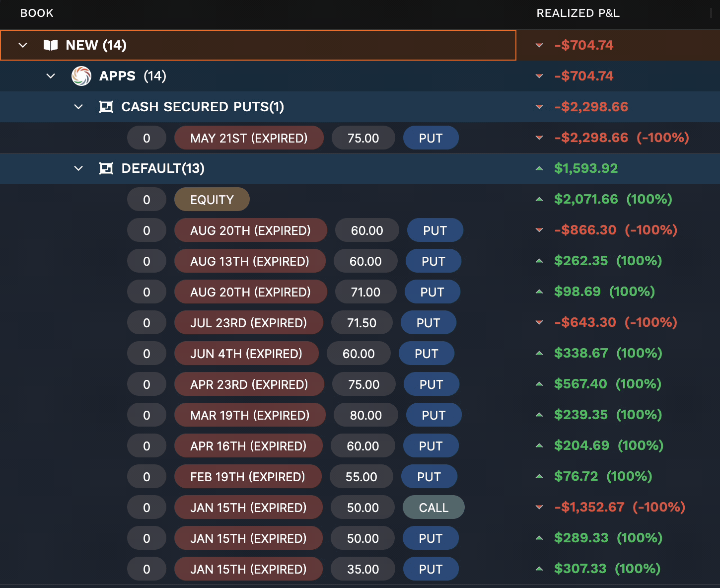Click red down arrow beside -$866.30
The image size is (720, 588).
pyautogui.click(x=539, y=230)
